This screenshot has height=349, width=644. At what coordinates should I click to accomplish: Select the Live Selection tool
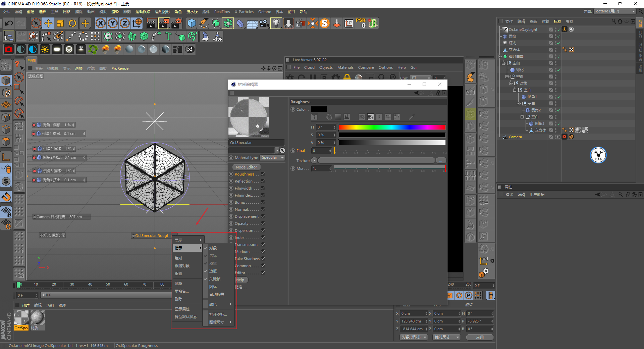click(x=36, y=23)
